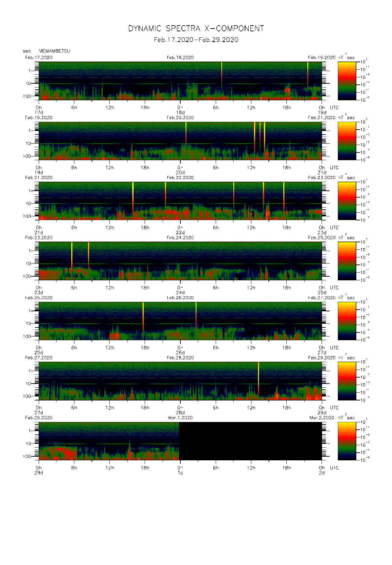This screenshot has width=392, height=565.
Task: Click the bright spike near 7h on Feb.18
Action: point(222,75)
